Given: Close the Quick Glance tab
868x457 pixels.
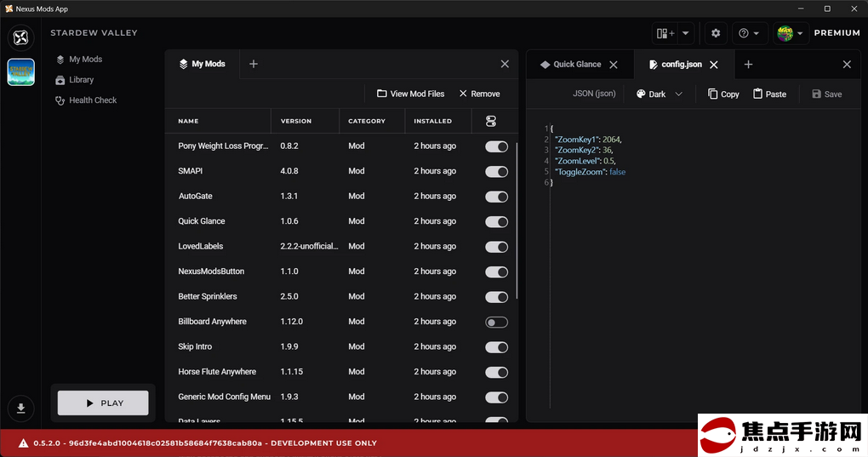Looking at the screenshot, I should (614, 65).
